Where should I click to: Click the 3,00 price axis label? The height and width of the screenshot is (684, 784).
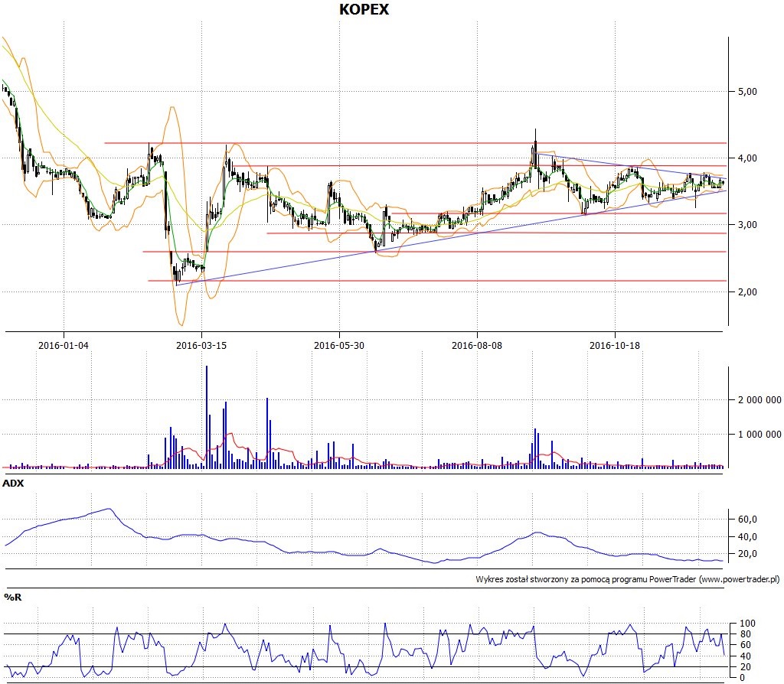click(x=747, y=225)
